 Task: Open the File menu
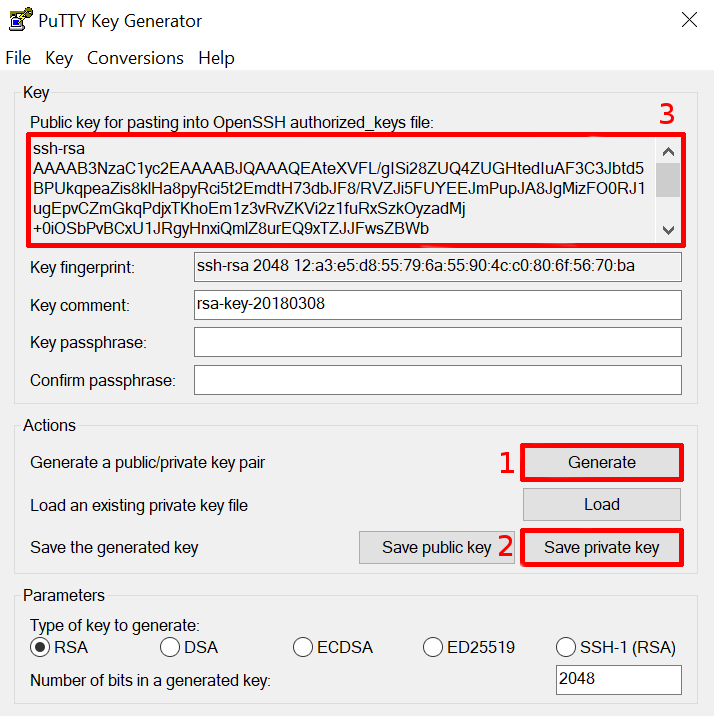(18, 58)
